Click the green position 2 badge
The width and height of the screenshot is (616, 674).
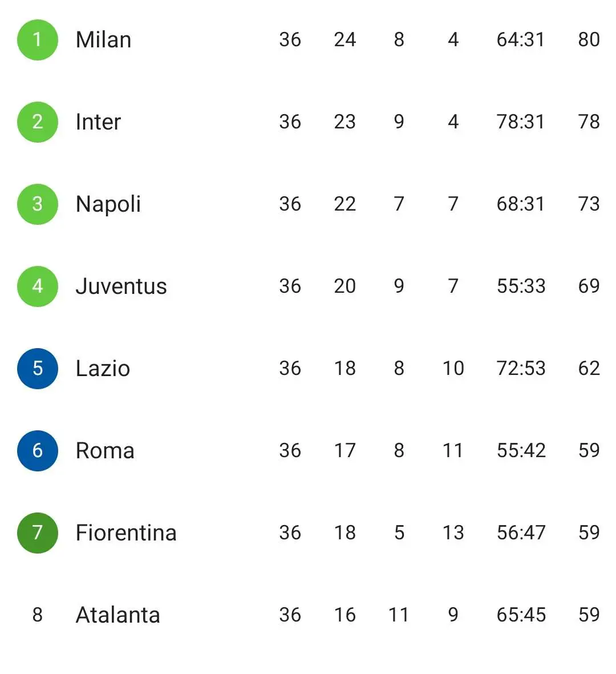[38, 122]
